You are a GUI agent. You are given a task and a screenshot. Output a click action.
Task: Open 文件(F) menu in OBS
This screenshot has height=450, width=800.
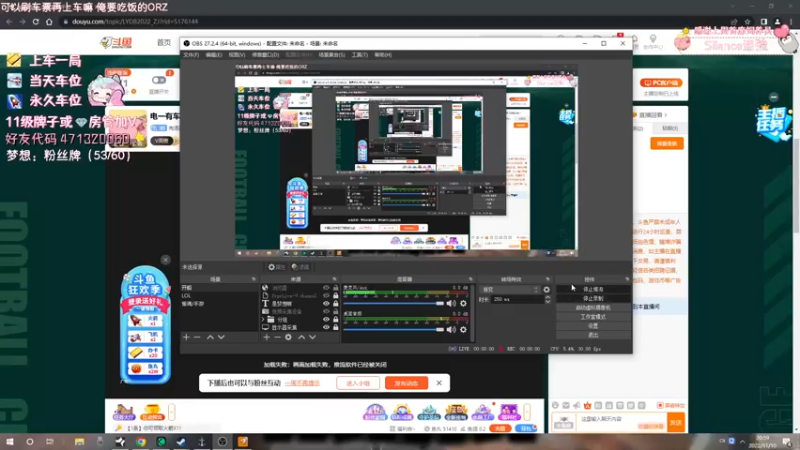pos(191,55)
